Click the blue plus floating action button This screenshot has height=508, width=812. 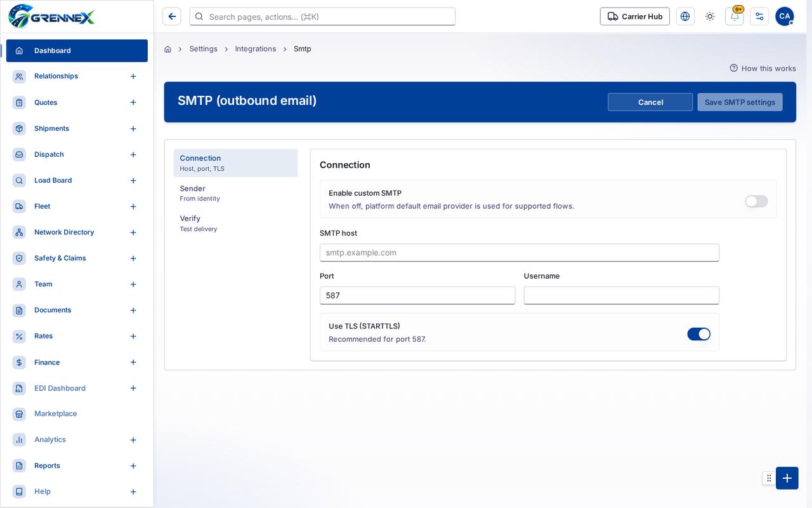tap(787, 478)
